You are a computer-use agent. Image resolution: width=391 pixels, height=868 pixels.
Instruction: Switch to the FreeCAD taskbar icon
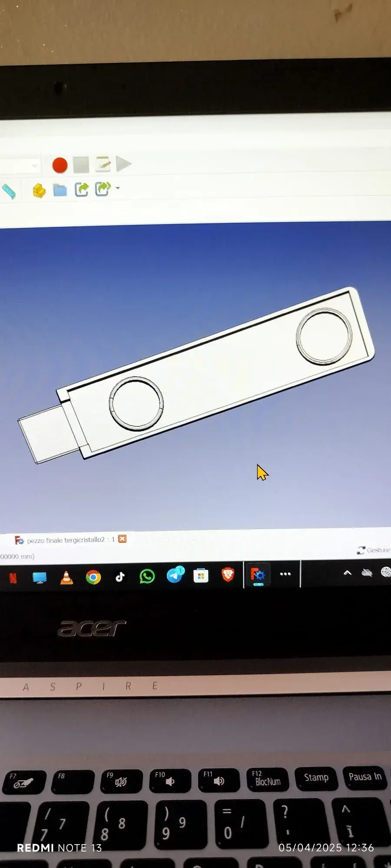(x=258, y=575)
